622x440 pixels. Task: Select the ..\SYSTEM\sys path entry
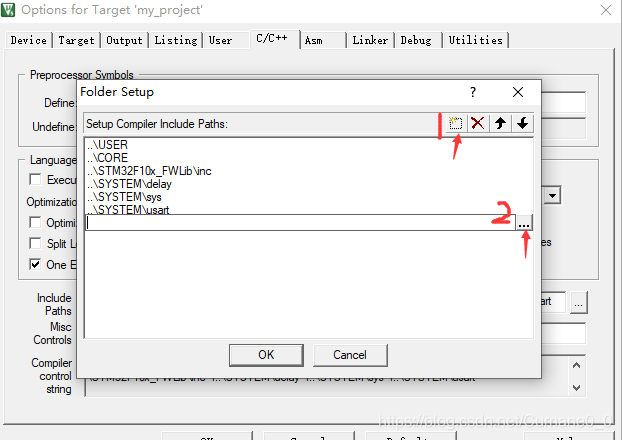point(124,197)
